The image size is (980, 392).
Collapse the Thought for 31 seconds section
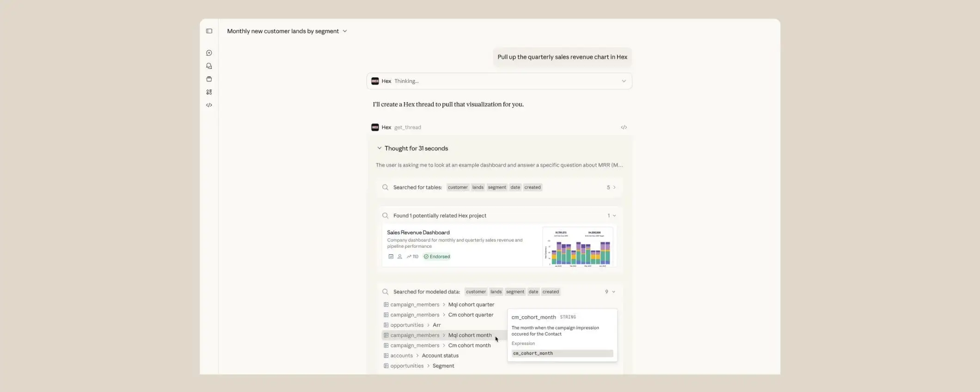pos(380,148)
